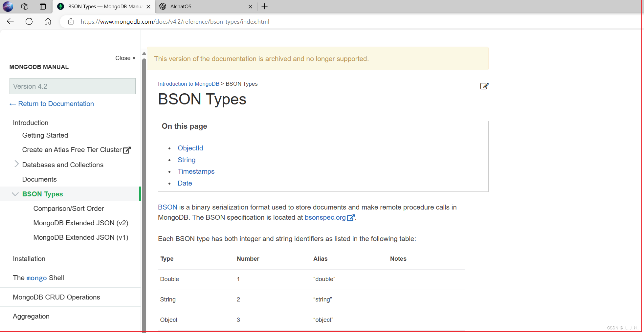Click the Type column header
Screen dimensions: 644x333
167,259
